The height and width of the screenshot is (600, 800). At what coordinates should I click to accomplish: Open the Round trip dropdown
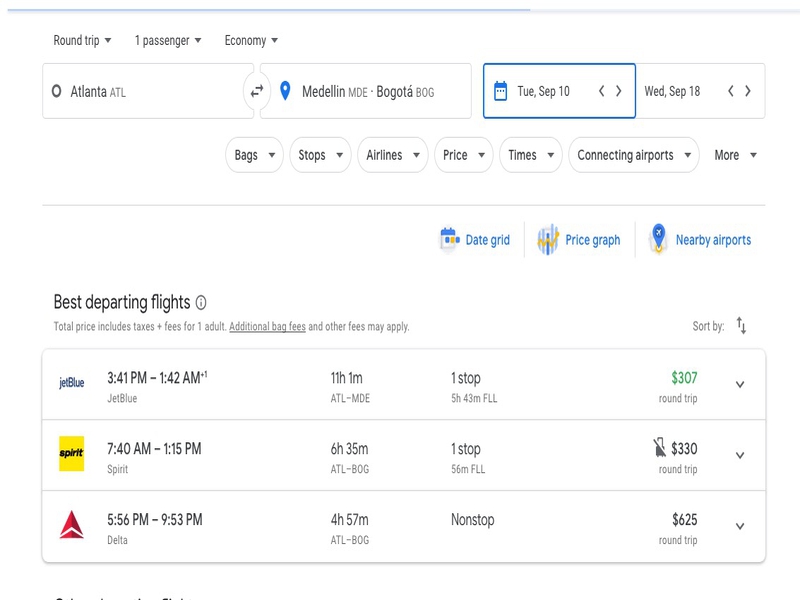82,40
